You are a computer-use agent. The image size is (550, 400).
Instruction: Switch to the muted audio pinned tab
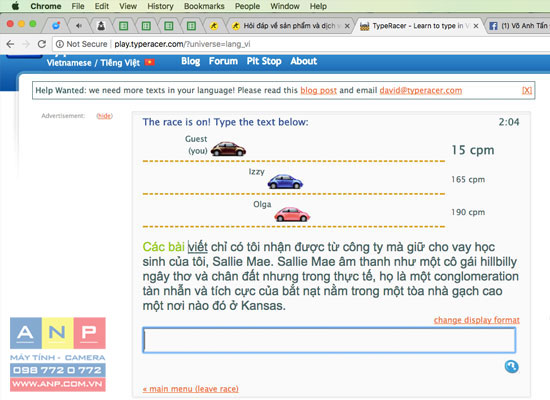[79, 26]
